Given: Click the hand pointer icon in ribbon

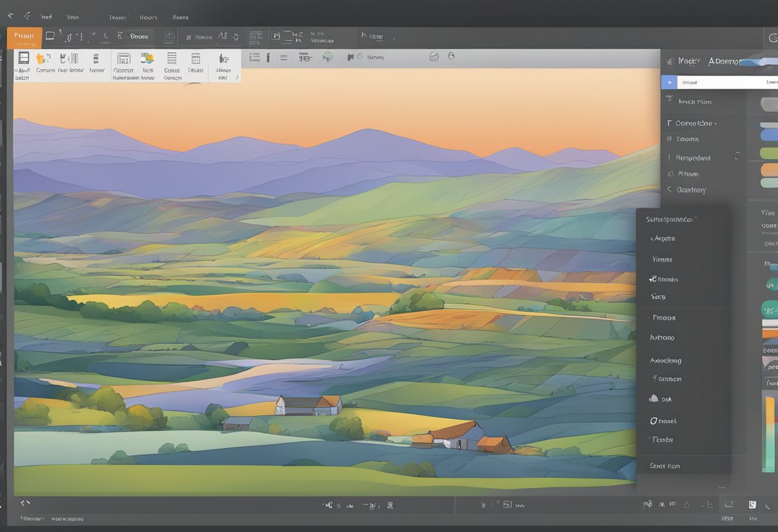Looking at the screenshot, I should point(223,58).
